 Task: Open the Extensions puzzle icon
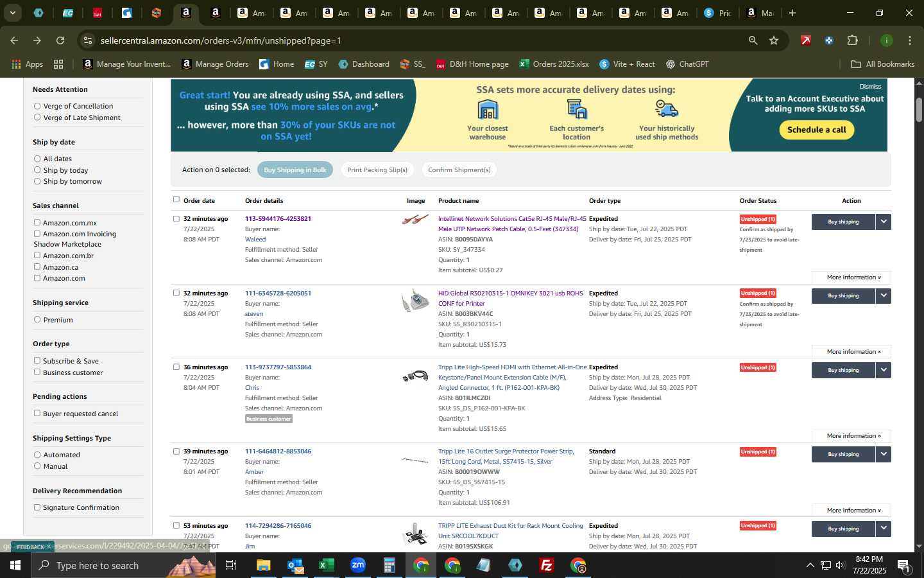(x=852, y=40)
